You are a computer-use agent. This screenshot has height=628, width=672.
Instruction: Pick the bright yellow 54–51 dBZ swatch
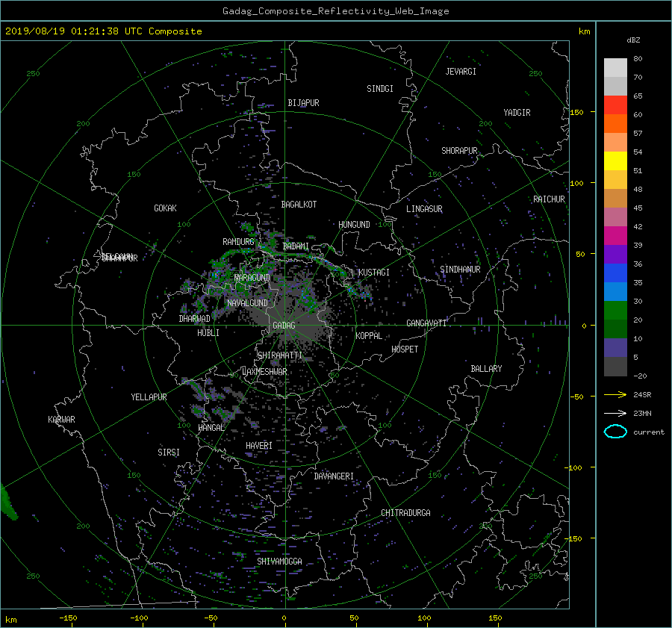point(615,161)
